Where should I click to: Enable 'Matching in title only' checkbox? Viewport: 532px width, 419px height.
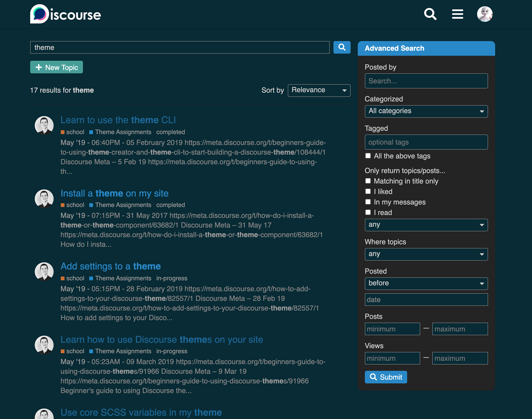[x=368, y=181]
